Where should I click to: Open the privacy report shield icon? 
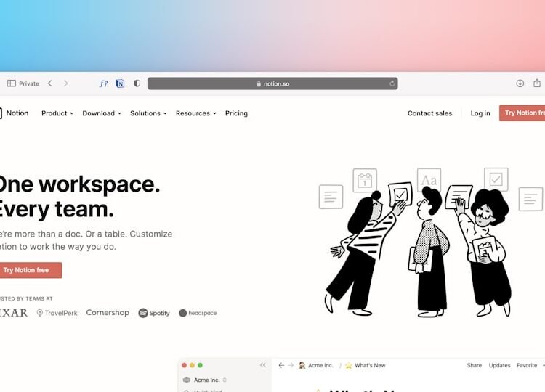(x=137, y=83)
